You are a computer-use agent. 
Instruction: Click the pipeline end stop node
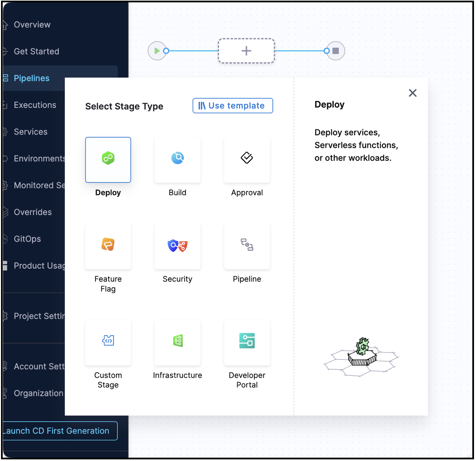[x=336, y=51]
